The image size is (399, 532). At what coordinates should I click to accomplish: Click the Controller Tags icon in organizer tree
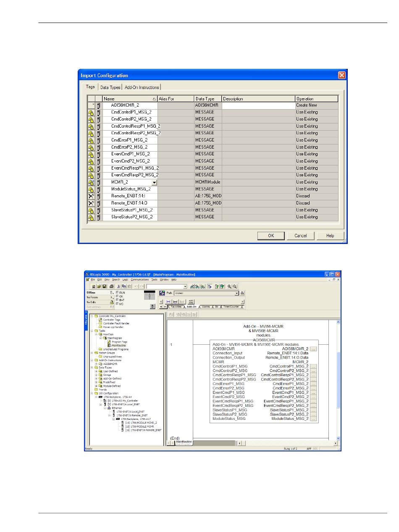100,320
